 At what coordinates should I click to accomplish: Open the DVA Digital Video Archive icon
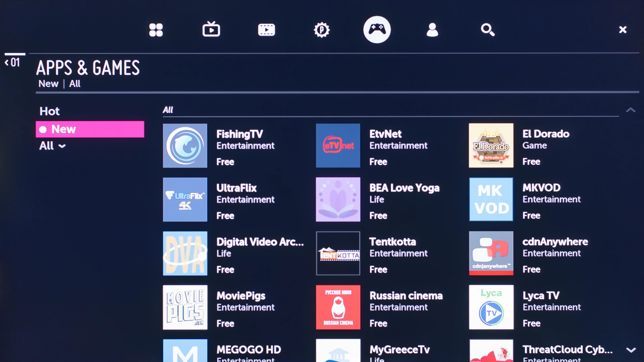pos(185,253)
